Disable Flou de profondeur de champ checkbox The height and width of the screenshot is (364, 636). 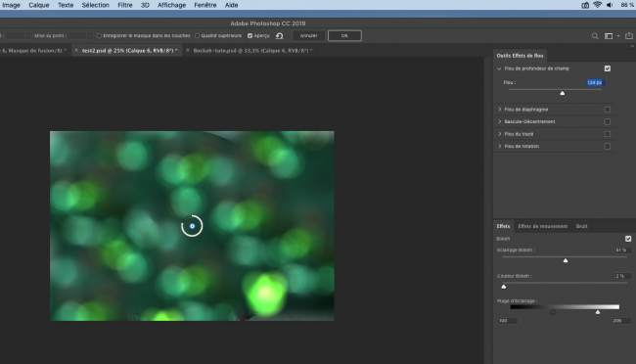click(x=608, y=68)
